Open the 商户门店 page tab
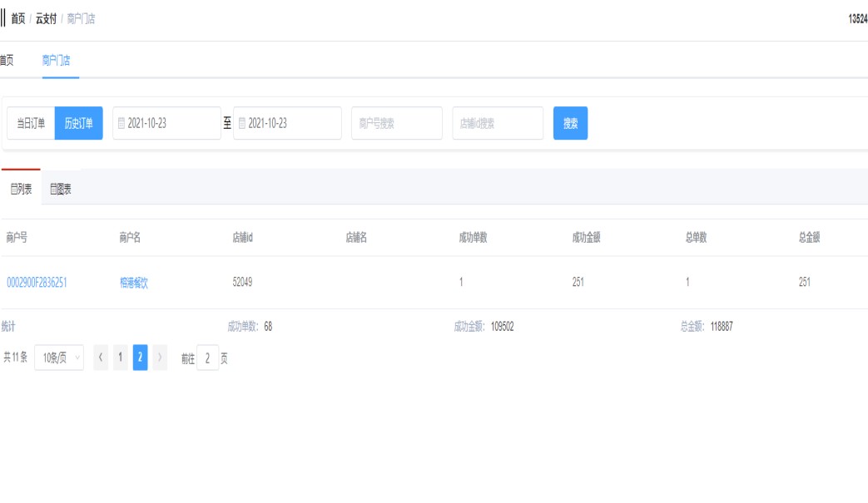The width and height of the screenshot is (868, 503). point(57,61)
